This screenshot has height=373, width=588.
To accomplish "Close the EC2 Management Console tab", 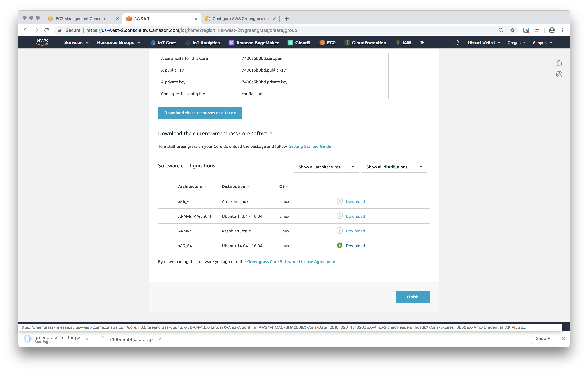I will click(117, 19).
